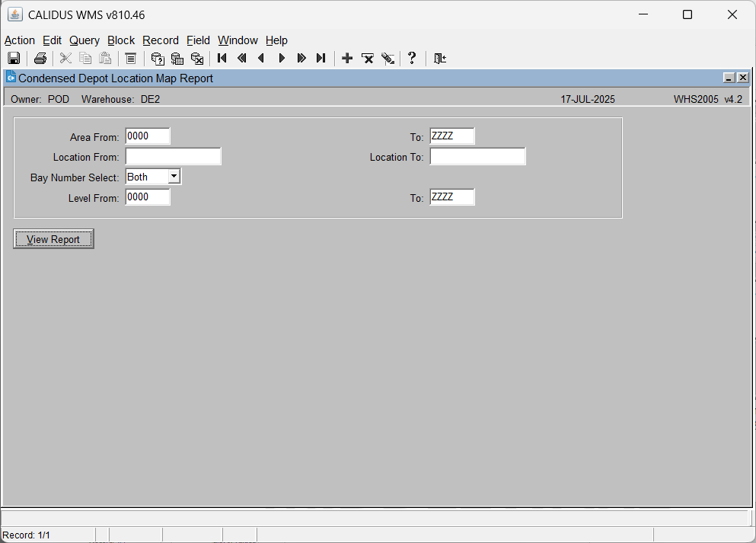
Task: Click the Location From input field
Action: coord(173,156)
